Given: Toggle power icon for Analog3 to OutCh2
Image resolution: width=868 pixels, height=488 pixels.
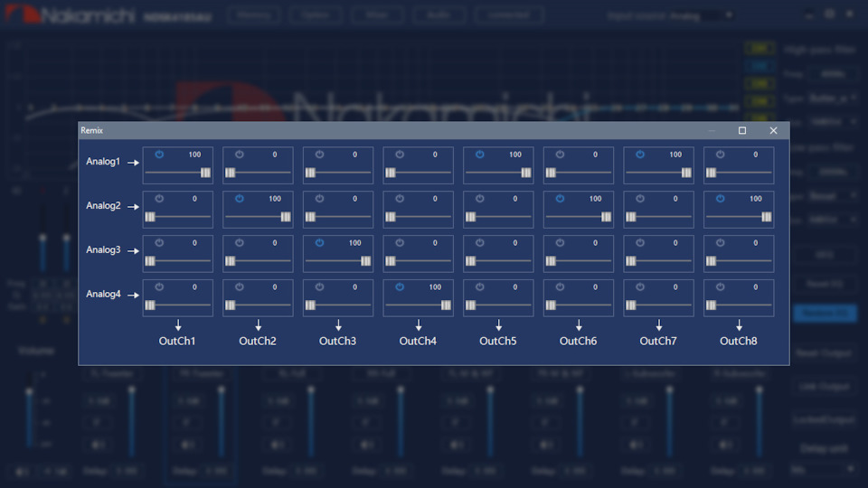Looking at the screenshot, I should pyautogui.click(x=239, y=242).
